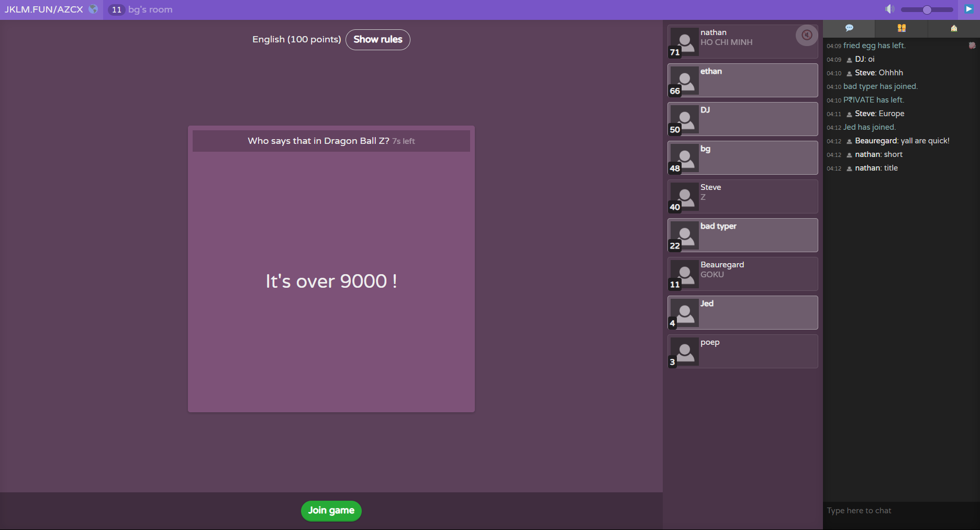Open the JKLM.FUN/AZCX room link label
980x530 pixels.
tap(44, 9)
